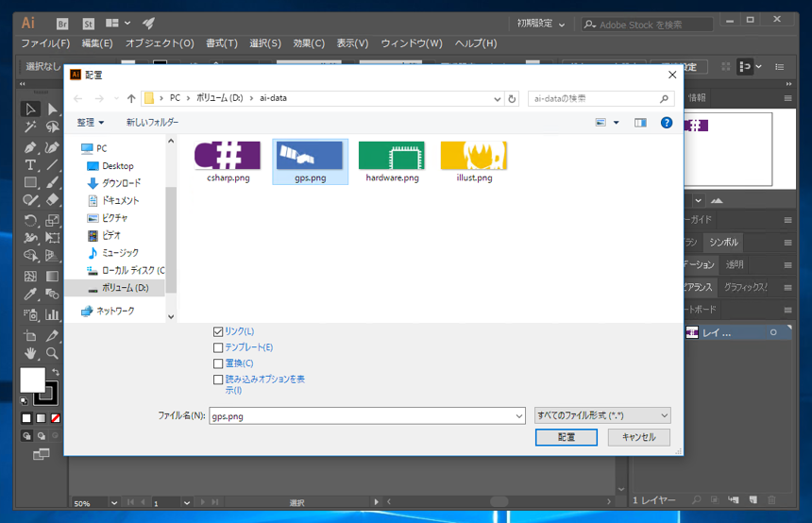Open help in the Place dialog
This screenshot has width=812, height=523.
click(667, 123)
